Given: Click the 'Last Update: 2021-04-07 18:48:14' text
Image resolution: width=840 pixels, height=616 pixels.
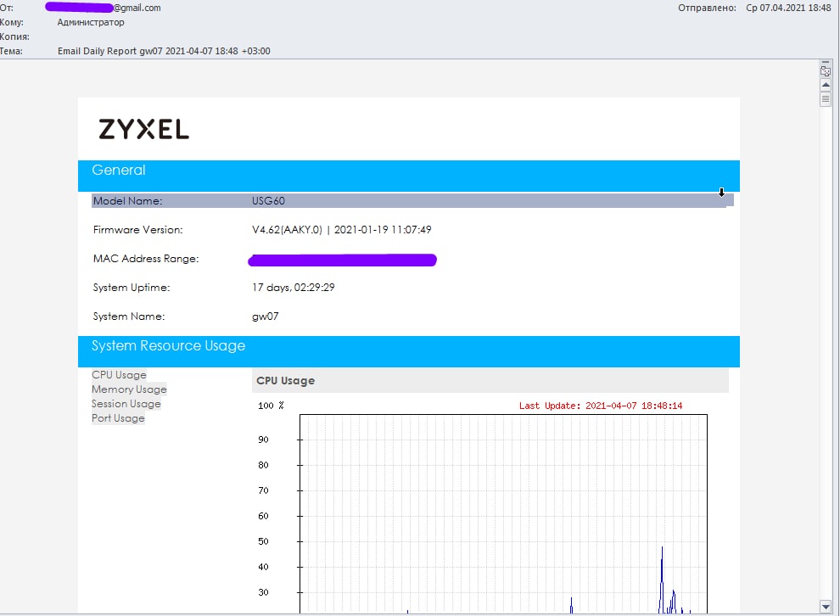Looking at the screenshot, I should click(x=601, y=406).
